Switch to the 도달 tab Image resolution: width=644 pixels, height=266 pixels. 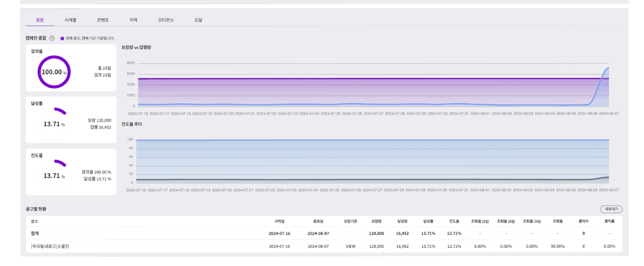click(198, 20)
